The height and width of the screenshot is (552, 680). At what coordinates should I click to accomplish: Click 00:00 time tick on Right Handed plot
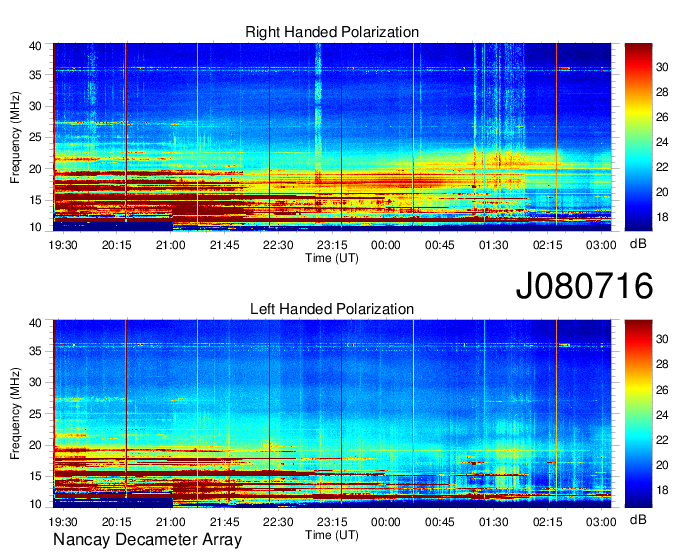[386, 245]
